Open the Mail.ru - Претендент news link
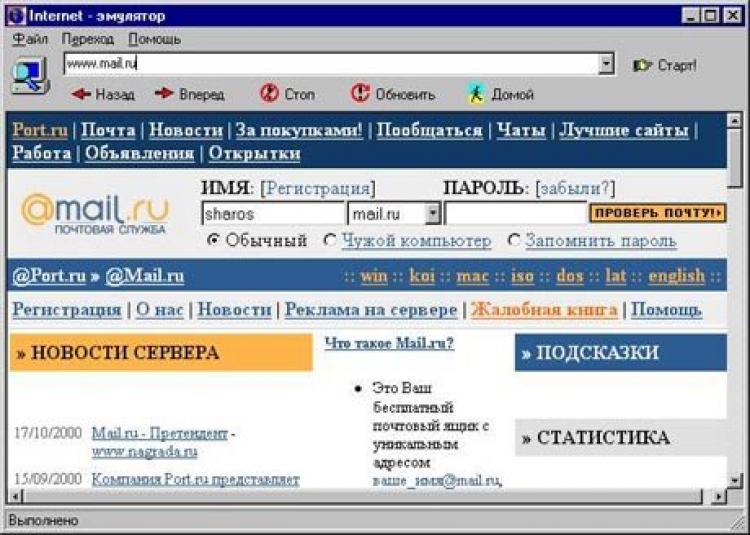The image size is (750, 535). tap(160, 433)
